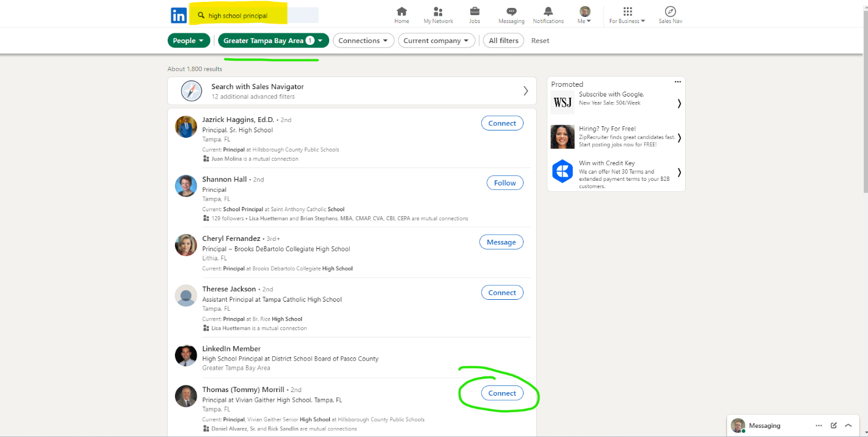The image size is (868, 437).
Task: Click the LinkedIn Member profile photo
Action: [x=186, y=355]
